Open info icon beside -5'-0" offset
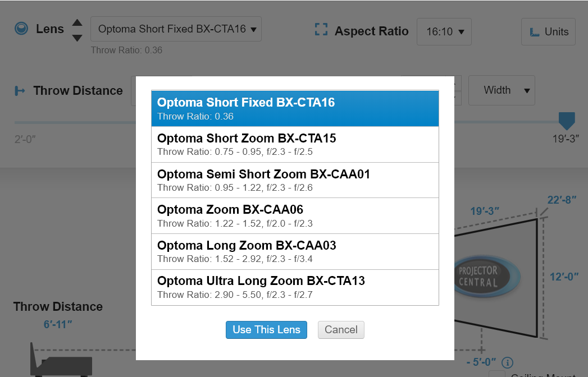Screen dimensions: 588x377 click(x=507, y=362)
